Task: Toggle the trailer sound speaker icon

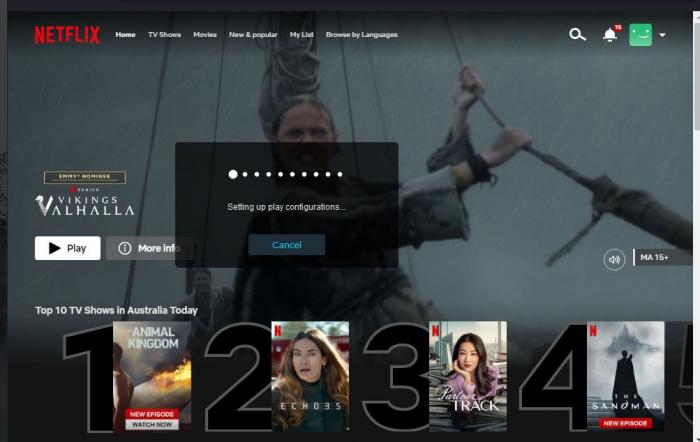Action: [x=614, y=259]
